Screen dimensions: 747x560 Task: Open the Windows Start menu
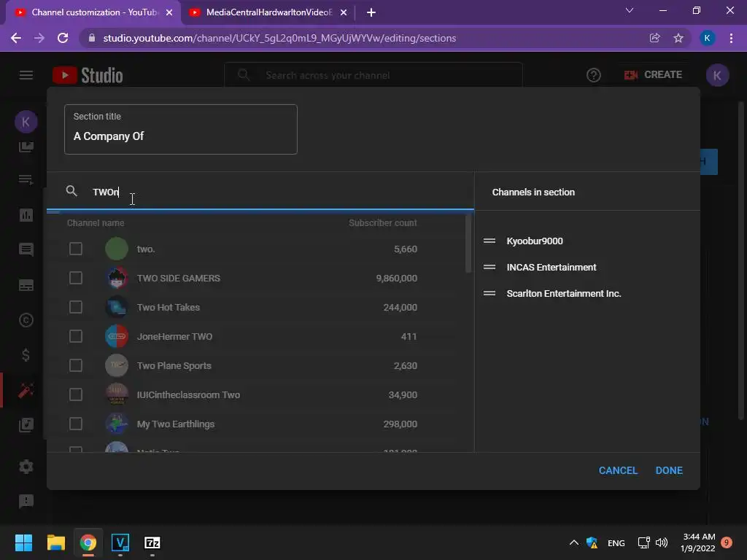(x=23, y=542)
